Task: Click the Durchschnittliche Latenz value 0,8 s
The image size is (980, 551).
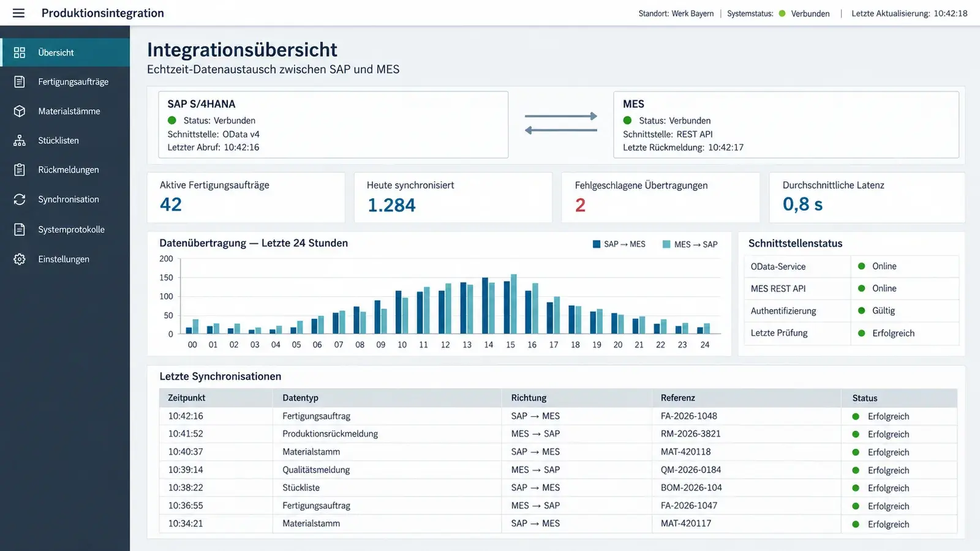Action: point(802,204)
